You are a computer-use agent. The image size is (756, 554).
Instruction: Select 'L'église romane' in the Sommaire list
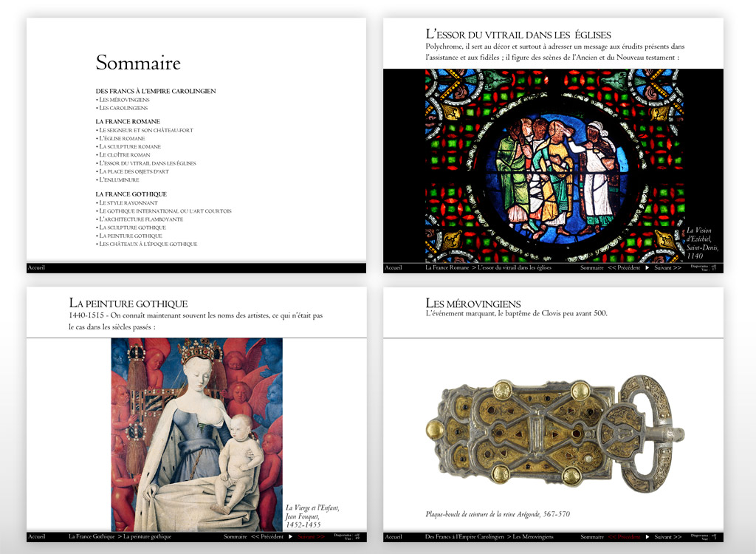[x=123, y=139]
